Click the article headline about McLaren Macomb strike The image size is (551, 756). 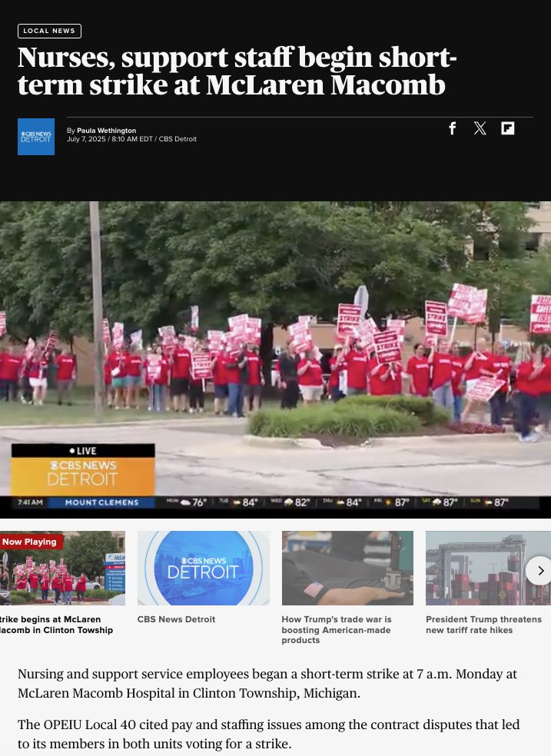point(237,71)
